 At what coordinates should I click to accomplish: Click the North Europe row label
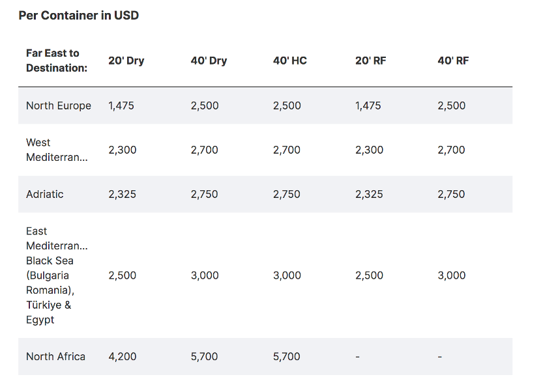59,105
